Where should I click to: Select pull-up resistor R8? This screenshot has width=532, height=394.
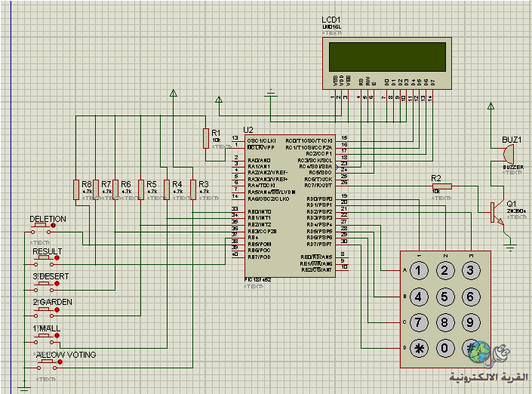point(76,190)
